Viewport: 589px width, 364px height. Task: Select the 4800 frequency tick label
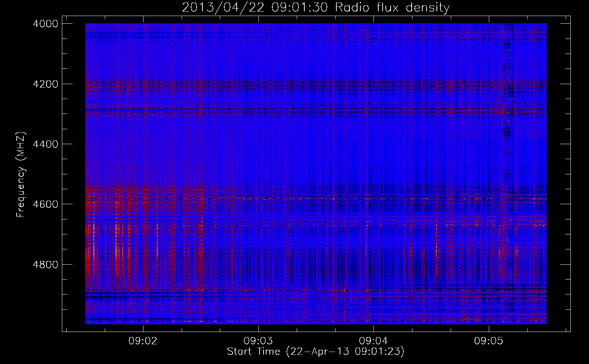[46, 265]
